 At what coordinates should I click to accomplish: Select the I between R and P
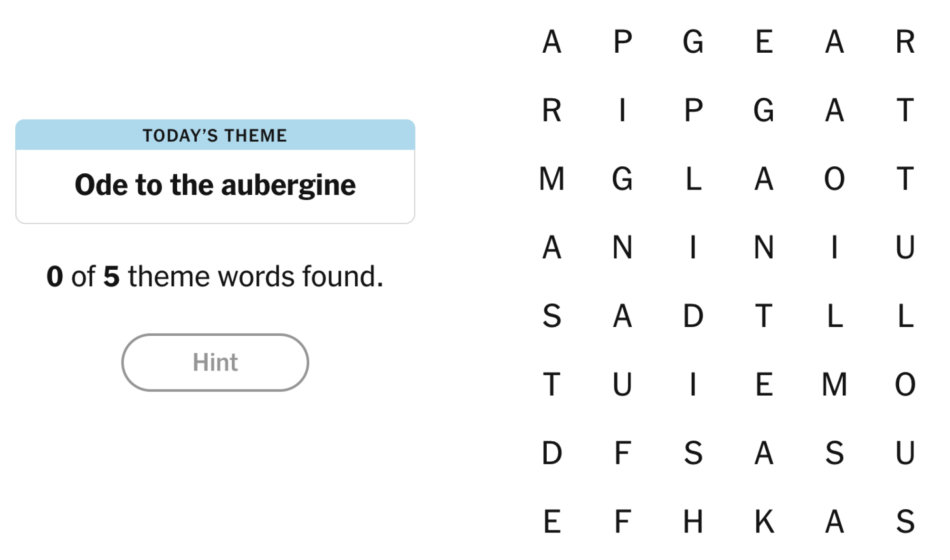[x=622, y=110]
